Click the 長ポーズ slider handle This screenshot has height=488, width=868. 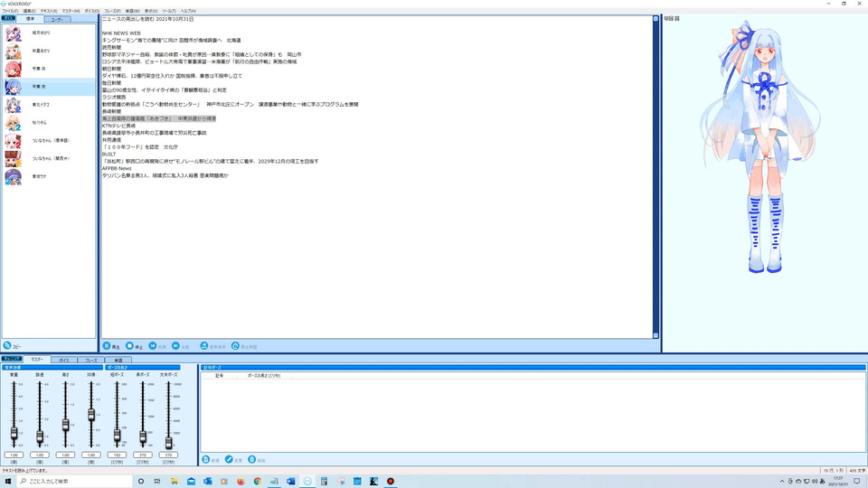tap(143, 437)
